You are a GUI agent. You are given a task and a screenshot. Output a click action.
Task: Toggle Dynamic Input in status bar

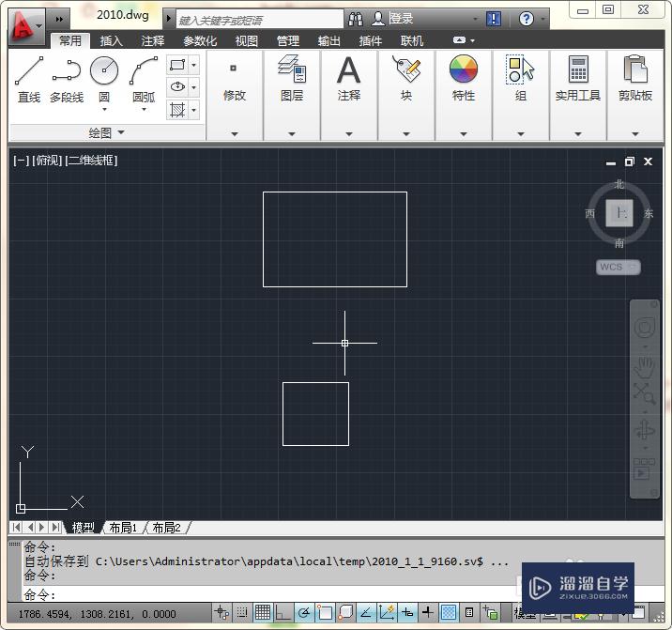click(x=406, y=612)
